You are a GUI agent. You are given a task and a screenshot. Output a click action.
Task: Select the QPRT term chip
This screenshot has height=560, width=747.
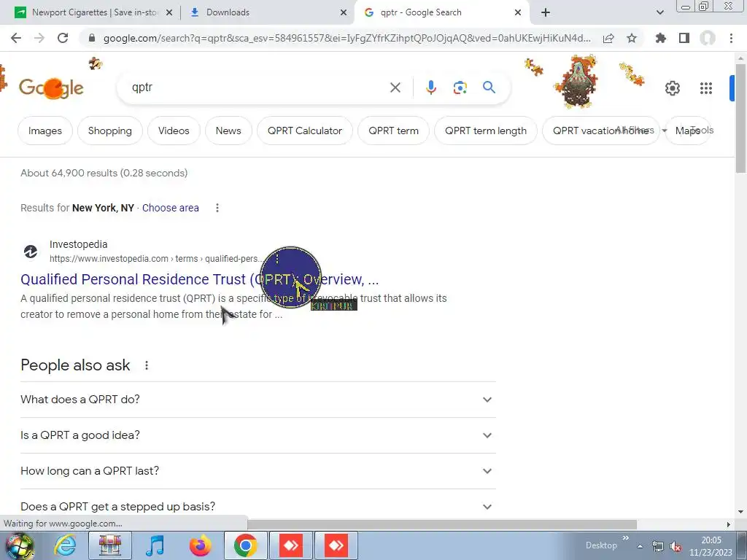tap(393, 131)
